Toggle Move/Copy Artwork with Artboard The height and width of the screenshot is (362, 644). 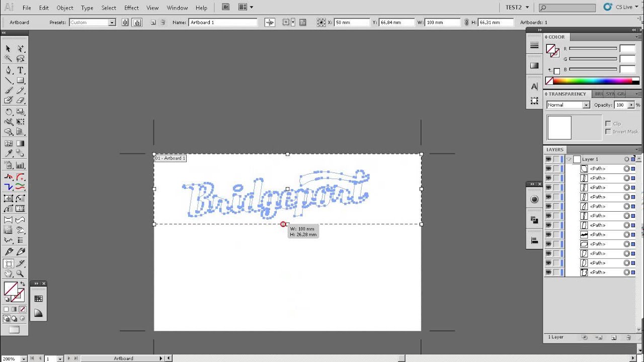[x=270, y=22]
